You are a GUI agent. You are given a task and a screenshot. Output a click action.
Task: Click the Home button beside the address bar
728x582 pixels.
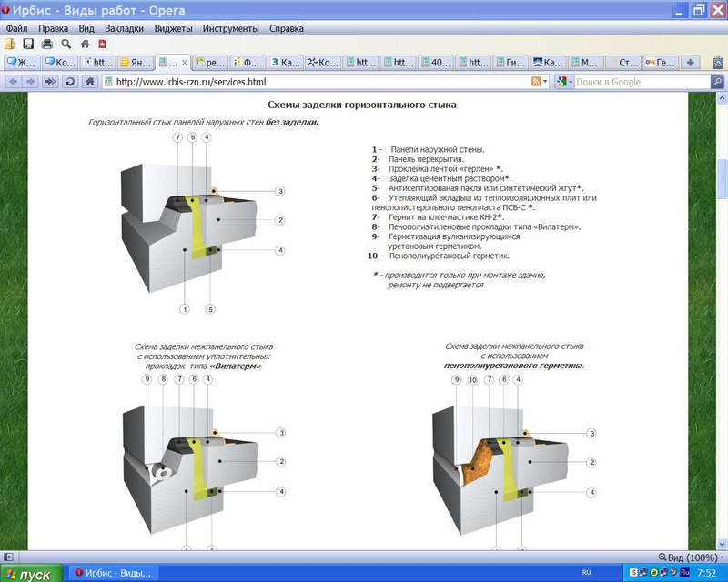point(89,82)
